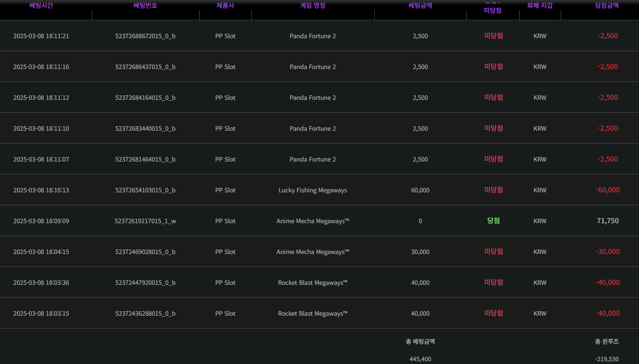Image resolution: width=639 pixels, height=364 pixels.
Task: Select the 미당첨 status in Lucky Fishing row
Action: [494, 190]
